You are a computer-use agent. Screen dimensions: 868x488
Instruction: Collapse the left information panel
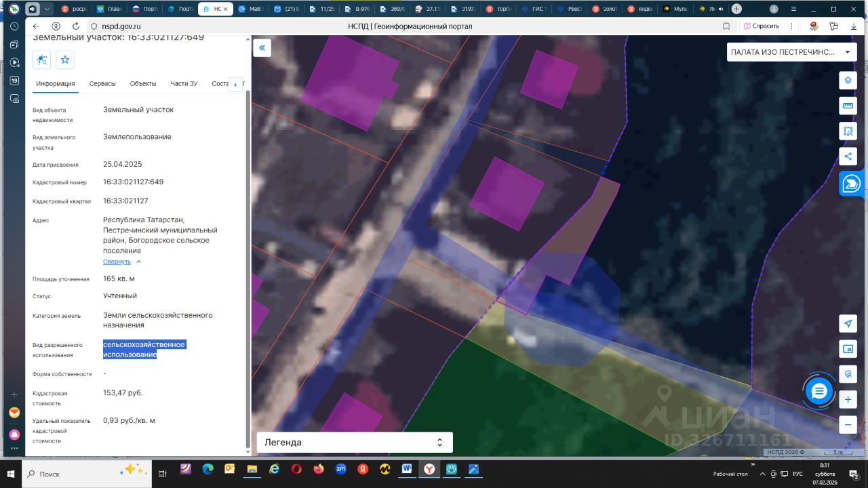(x=262, y=48)
